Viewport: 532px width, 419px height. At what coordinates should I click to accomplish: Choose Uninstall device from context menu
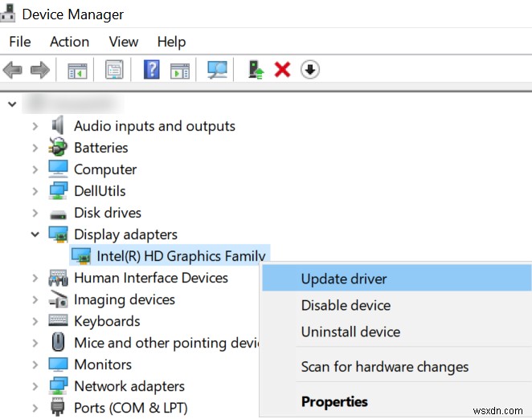(x=396, y=332)
